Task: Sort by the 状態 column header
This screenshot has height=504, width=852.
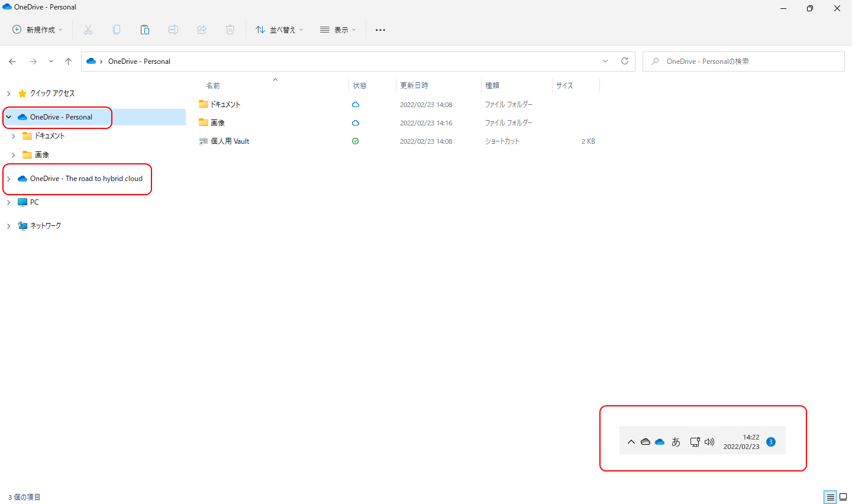Action: (x=360, y=86)
